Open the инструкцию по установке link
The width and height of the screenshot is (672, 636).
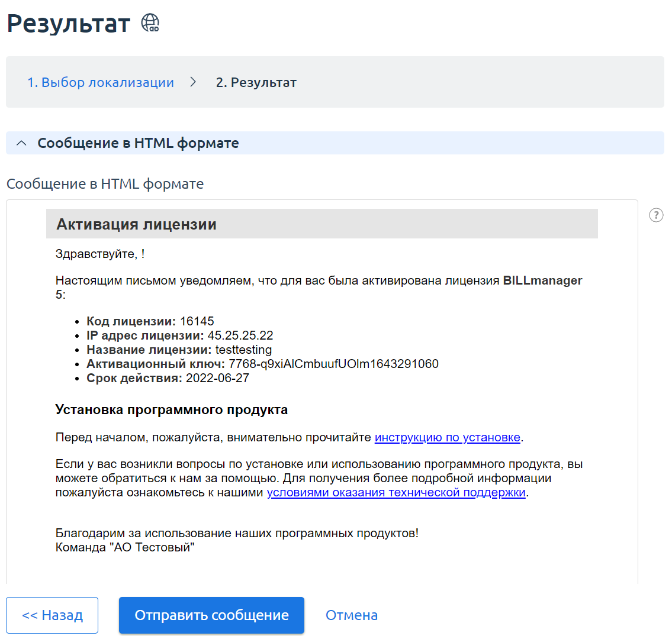[447, 437]
